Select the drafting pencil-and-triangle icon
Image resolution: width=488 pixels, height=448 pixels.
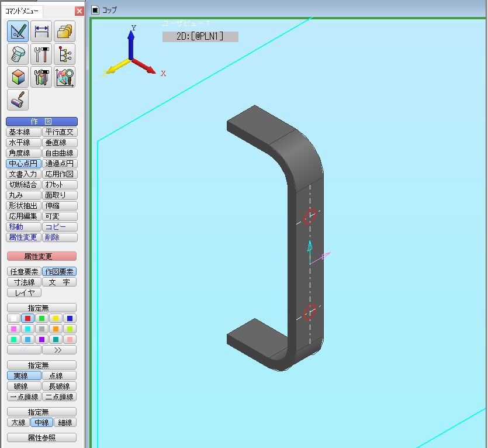coord(18,31)
